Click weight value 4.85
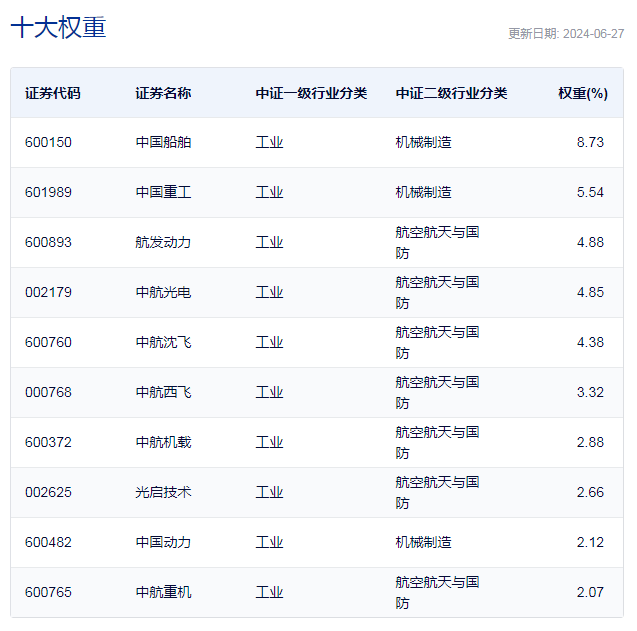The width and height of the screenshot is (637, 631). pos(590,292)
